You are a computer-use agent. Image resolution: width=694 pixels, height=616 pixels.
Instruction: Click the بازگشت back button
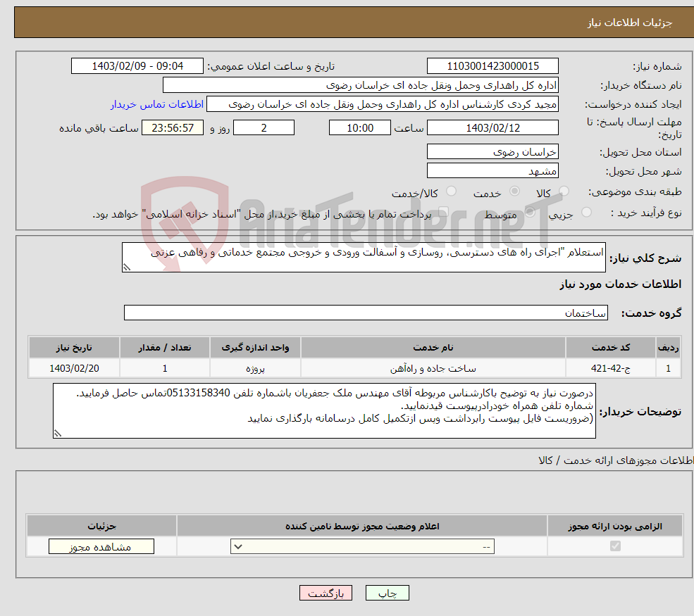(326, 593)
